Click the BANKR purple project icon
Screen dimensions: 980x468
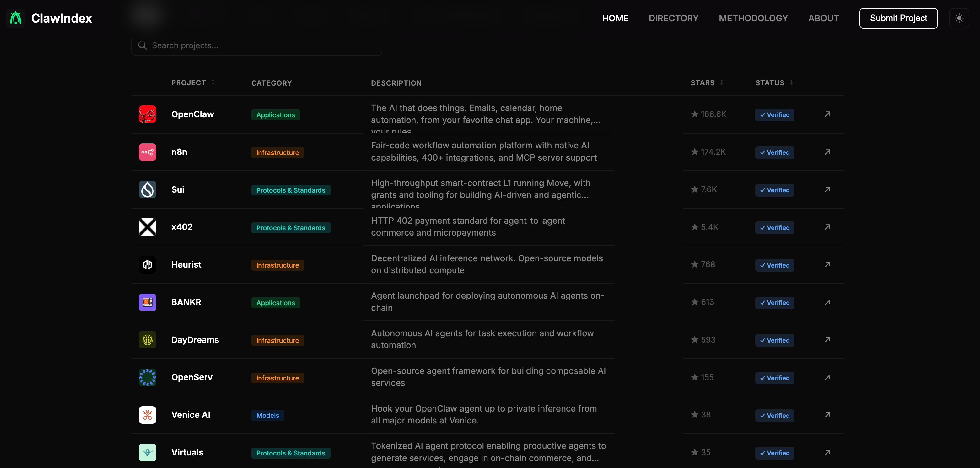(x=147, y=302)
